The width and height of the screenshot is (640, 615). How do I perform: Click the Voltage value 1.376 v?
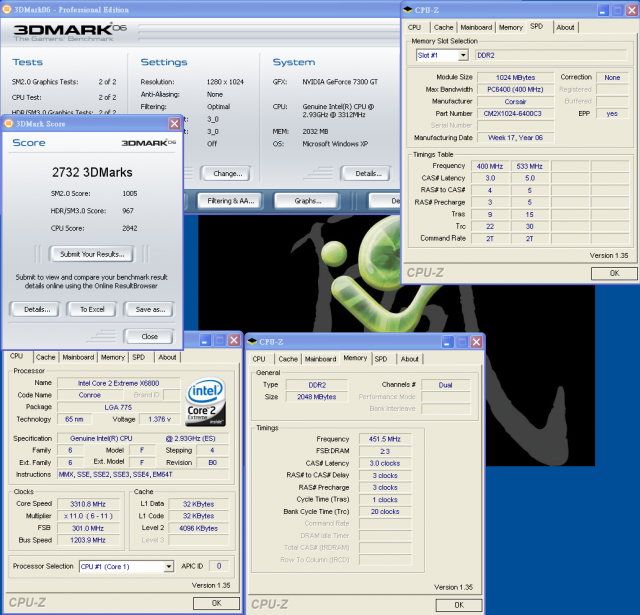tap(159, 419)
